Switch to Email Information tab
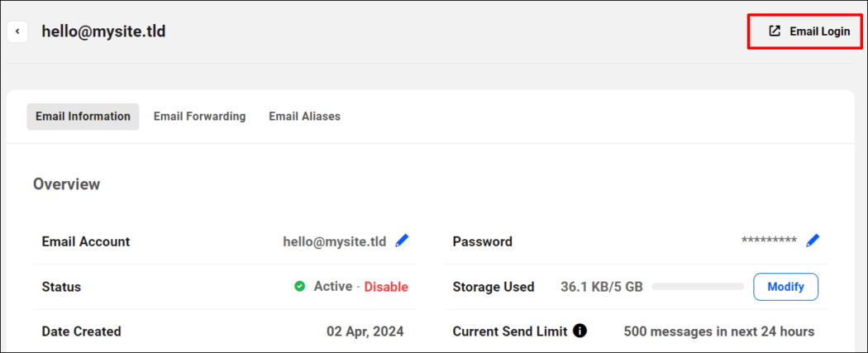The image size is (868, 353). click(x=83, y=117)
